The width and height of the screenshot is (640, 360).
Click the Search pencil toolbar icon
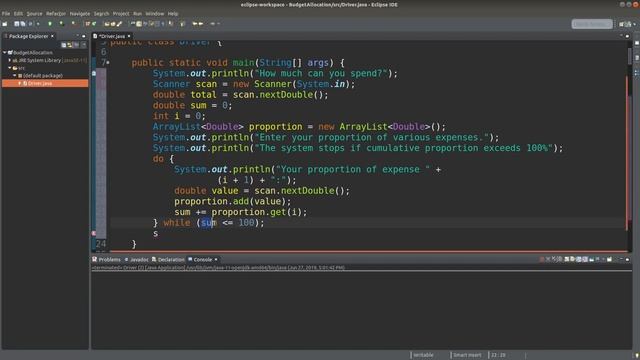pos(119,24)
